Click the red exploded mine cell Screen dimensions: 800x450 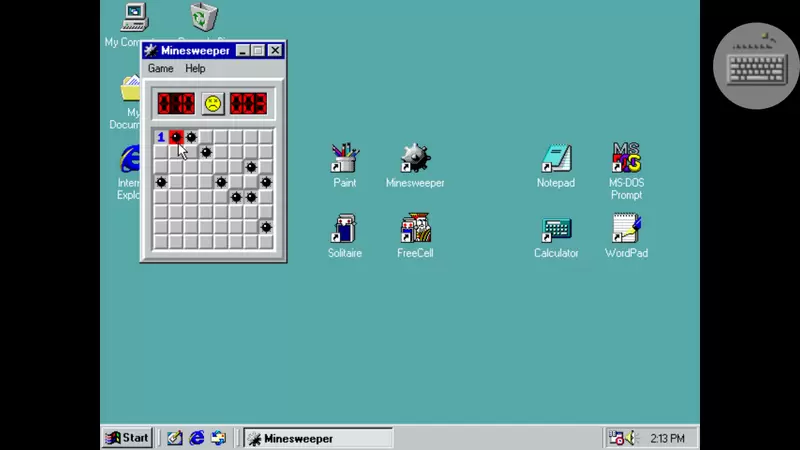tap(176, 137)
